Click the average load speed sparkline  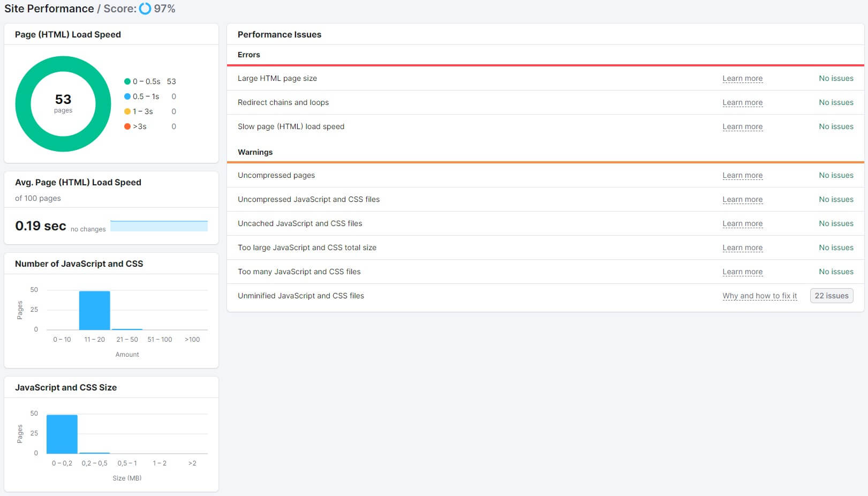158,226
